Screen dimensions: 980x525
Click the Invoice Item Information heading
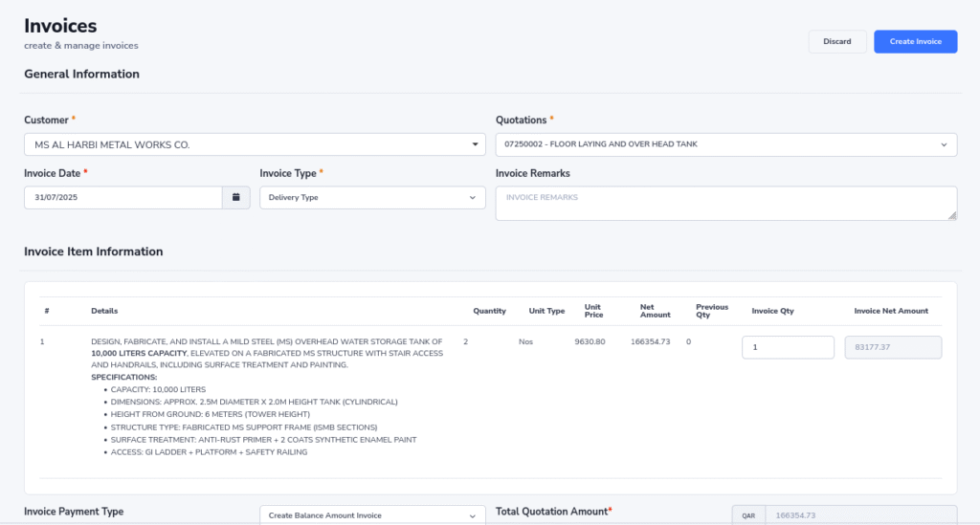pyautogui.click(x=94, y=252)
